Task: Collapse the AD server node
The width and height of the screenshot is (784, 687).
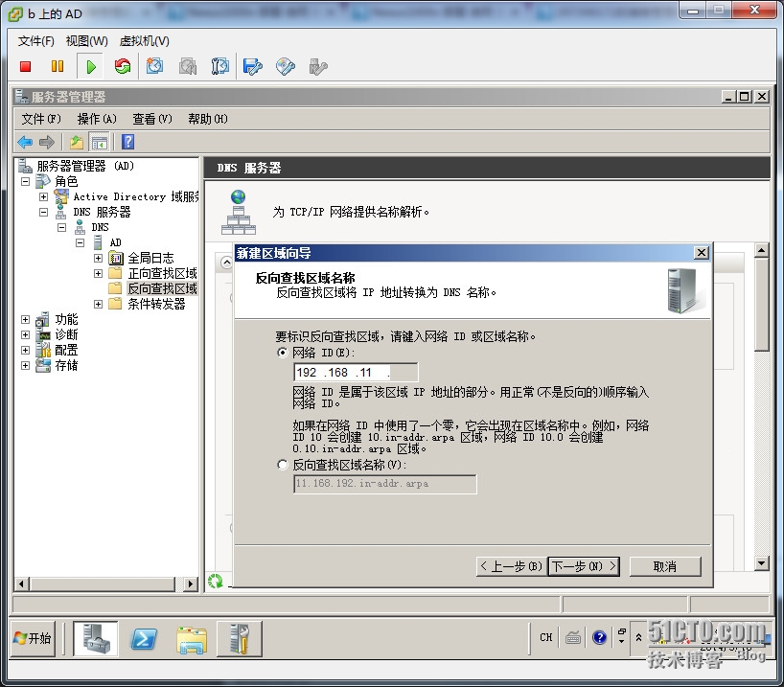Action: pyautogui.click(x=80, y=243)
